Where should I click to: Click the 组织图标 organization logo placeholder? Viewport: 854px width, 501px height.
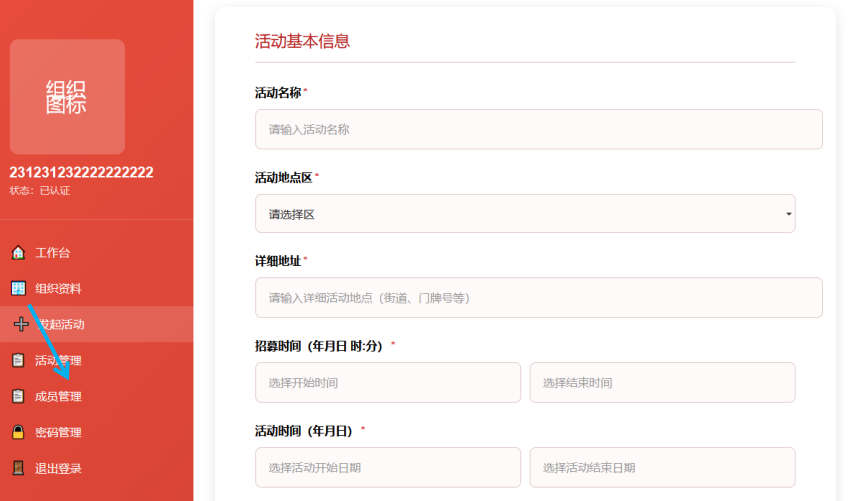click(x=67, y=97)
